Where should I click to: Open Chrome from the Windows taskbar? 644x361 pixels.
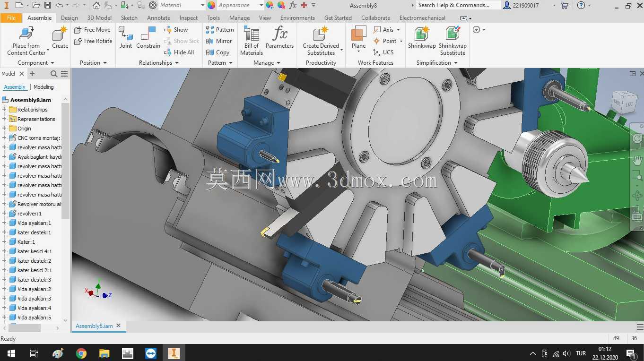tap(81, 353)
